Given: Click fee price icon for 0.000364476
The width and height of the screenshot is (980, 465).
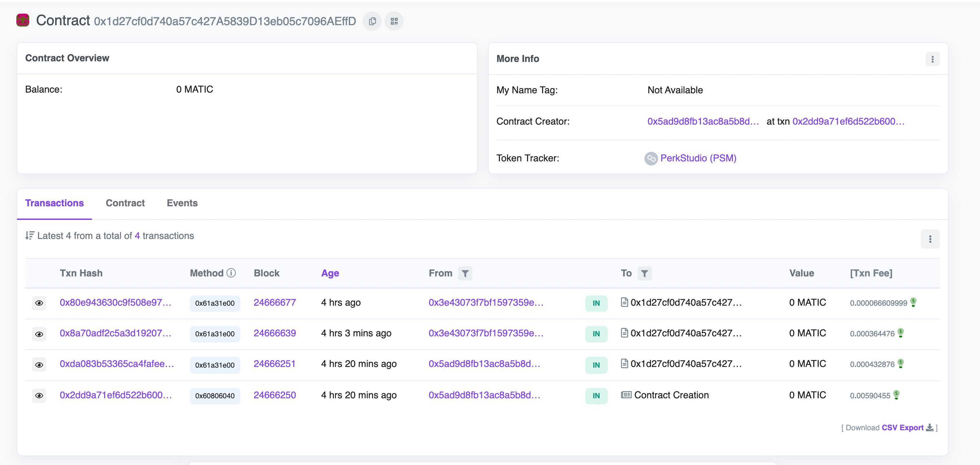Looking at the screenshot, I should tap(900, 333).
